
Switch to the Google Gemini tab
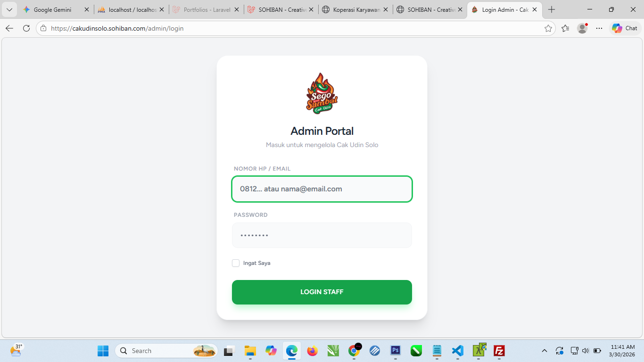52,9
